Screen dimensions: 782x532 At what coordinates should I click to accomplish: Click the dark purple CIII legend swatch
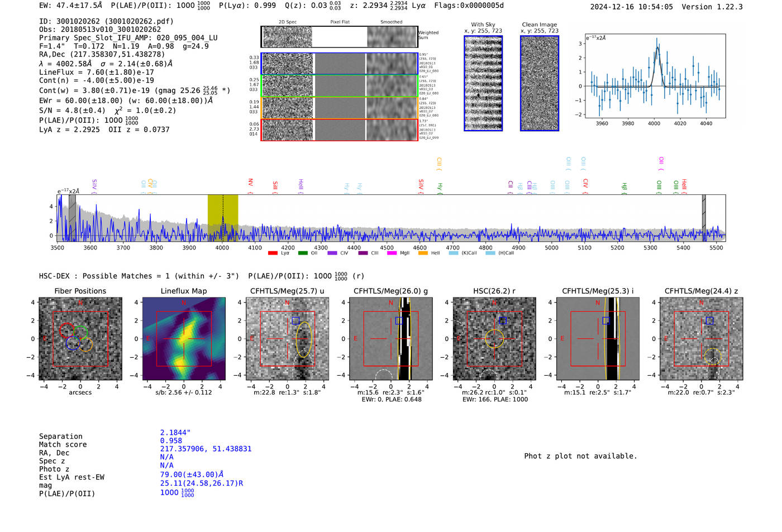click(x=363, y=253)
